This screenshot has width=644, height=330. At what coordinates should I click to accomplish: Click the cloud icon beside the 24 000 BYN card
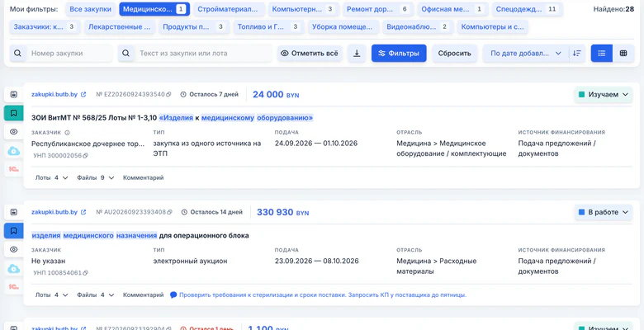coord(13,151)
